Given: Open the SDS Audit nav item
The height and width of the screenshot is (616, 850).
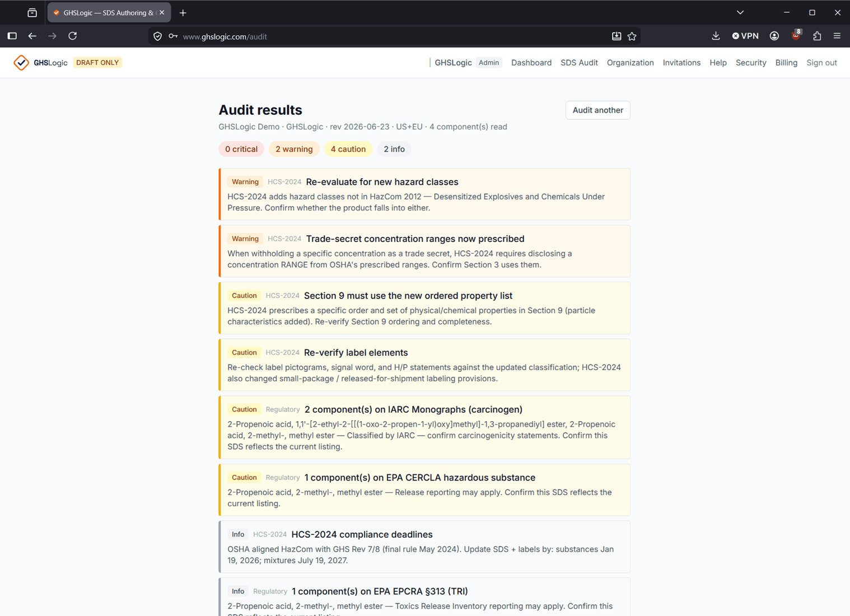Looking at the screenshot, I should coord(579,63).
